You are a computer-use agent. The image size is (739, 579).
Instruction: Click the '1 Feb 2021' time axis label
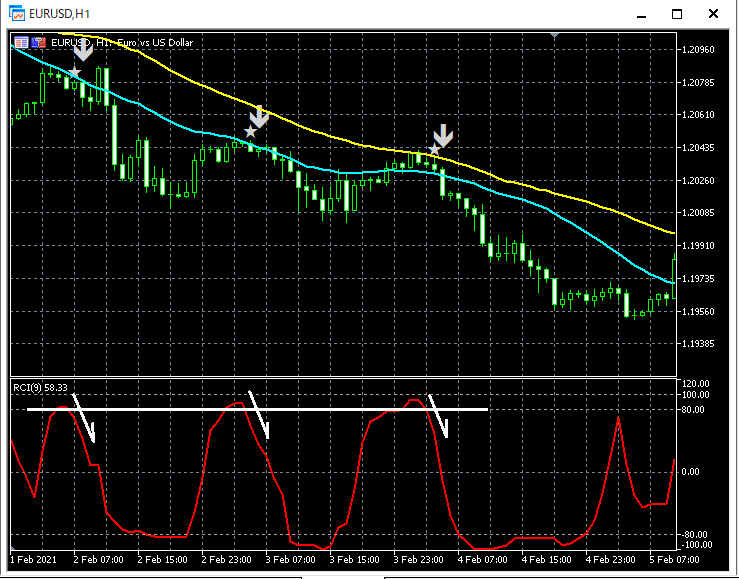tap(33, 560)
